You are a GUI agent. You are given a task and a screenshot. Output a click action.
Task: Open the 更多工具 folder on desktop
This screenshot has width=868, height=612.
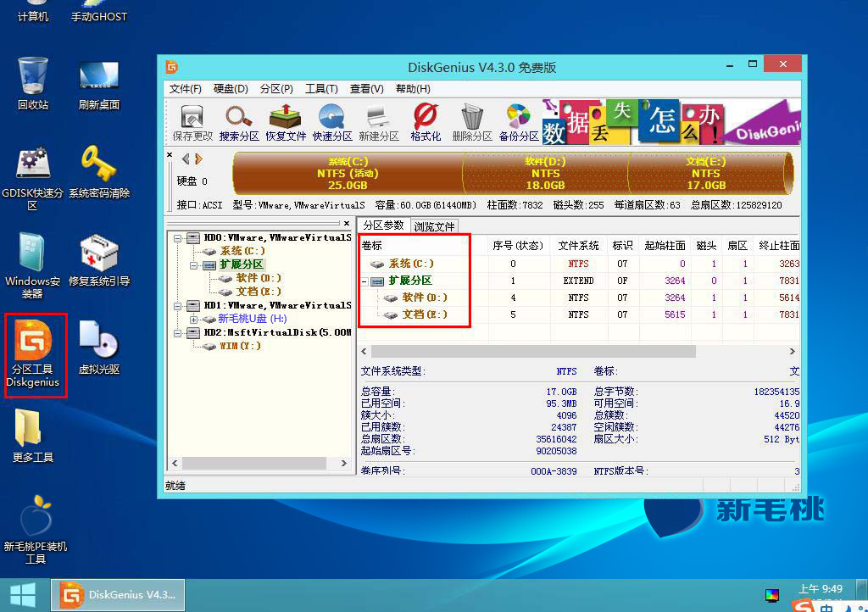tap(33, 435)
